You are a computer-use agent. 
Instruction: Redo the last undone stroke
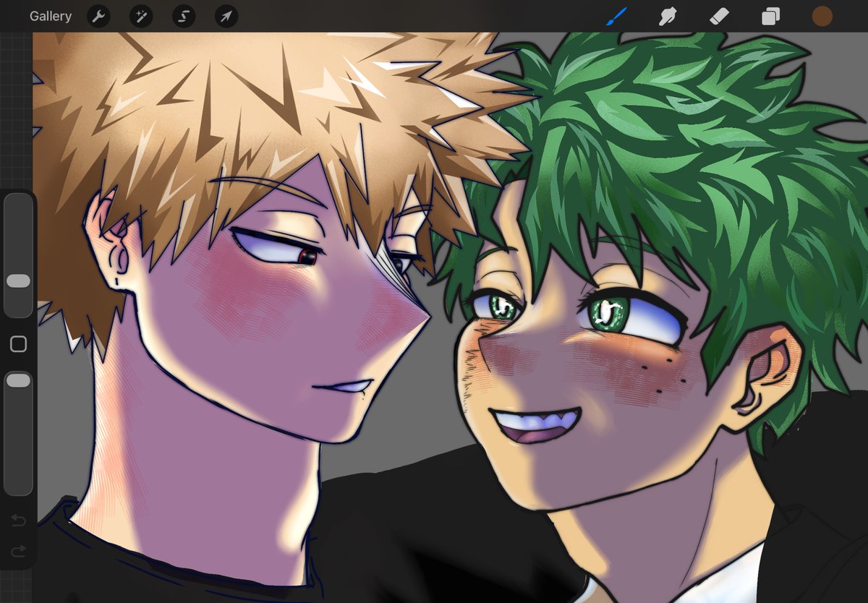pyautogui.click(x=19, y=551)
